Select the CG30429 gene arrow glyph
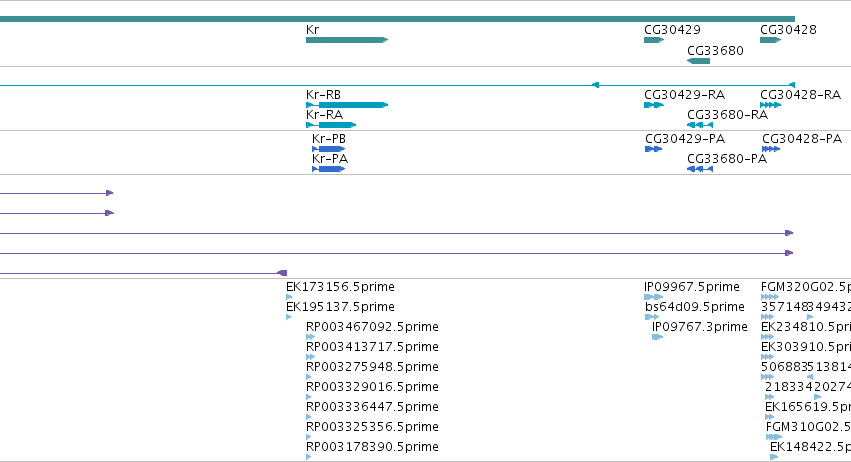 point(654,40)
